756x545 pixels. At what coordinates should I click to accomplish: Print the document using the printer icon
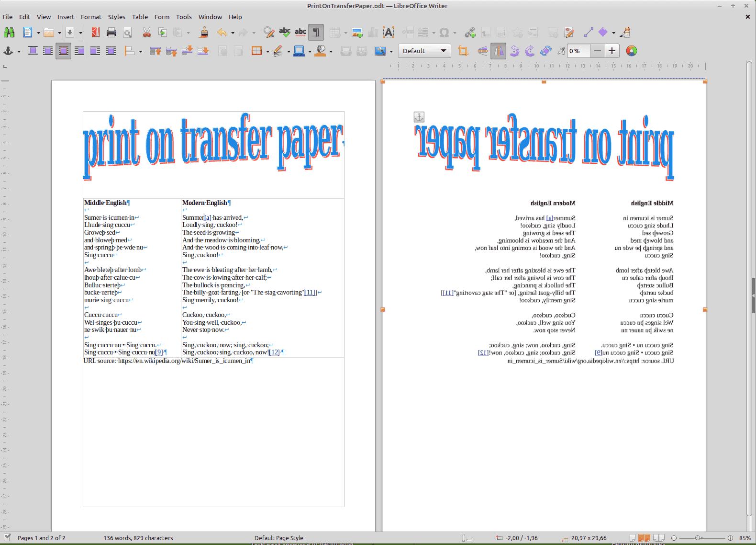pos(111,33)
